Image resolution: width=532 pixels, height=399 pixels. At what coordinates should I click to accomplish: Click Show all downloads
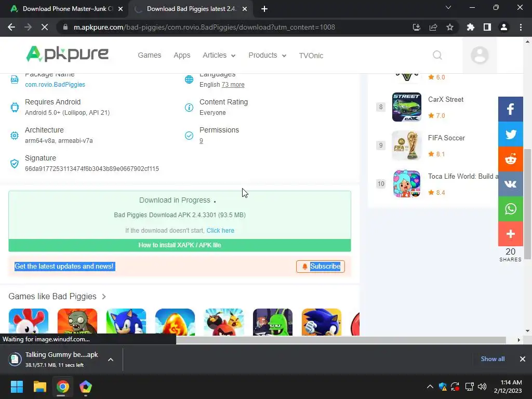pos(493,359)
